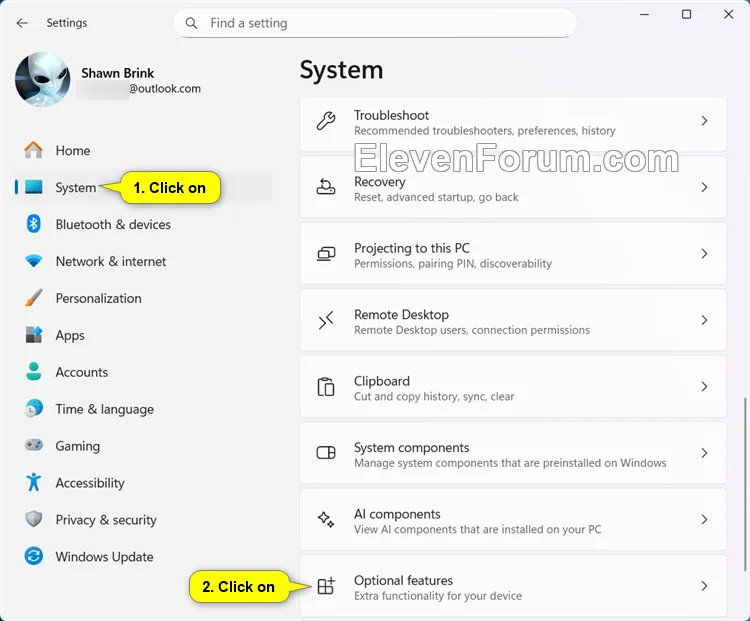Click the Troubleshoot wrench icon
Screen dimensions: 750x621
(326, 121)
